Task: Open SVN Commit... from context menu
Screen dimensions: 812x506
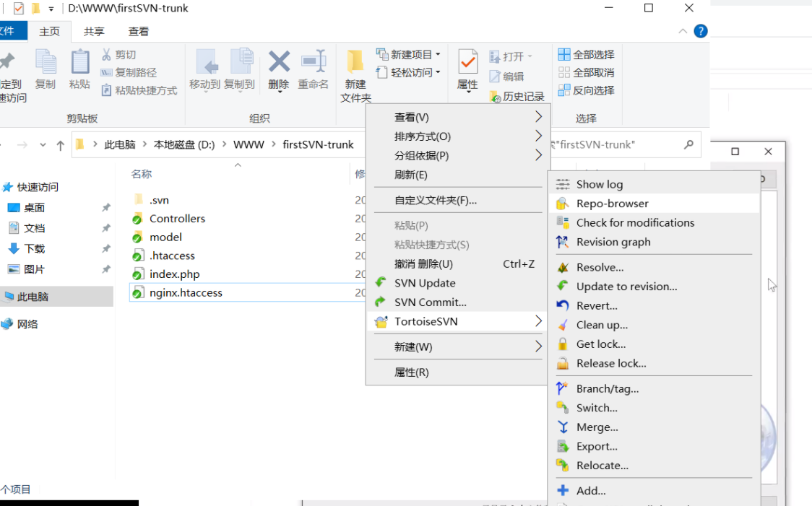Action: pyautogui.click(x=457, y=302)
